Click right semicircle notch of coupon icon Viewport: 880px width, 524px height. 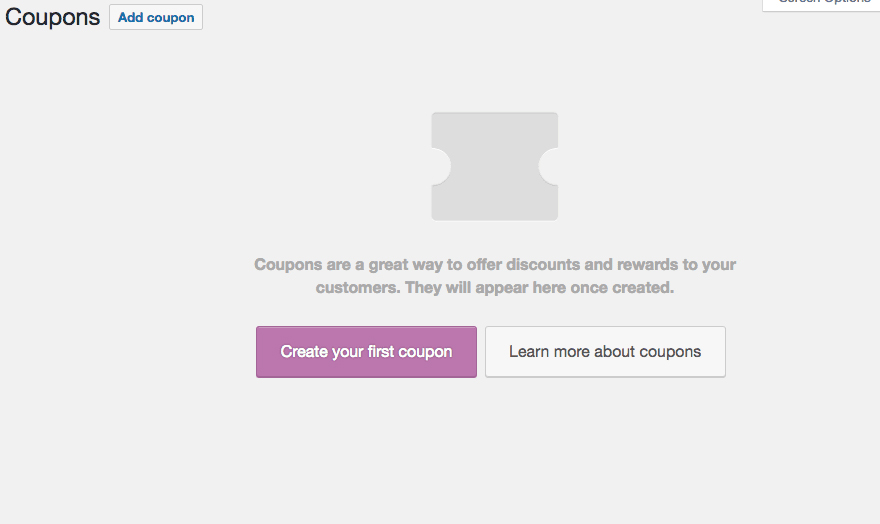pyautogui.click(x=548, y=166)
